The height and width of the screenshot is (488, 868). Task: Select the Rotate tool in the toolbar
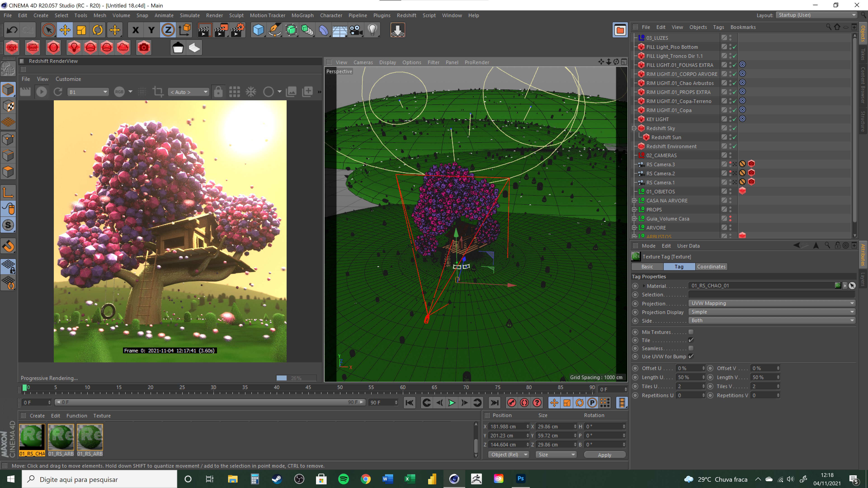click(x=98, y=30)
